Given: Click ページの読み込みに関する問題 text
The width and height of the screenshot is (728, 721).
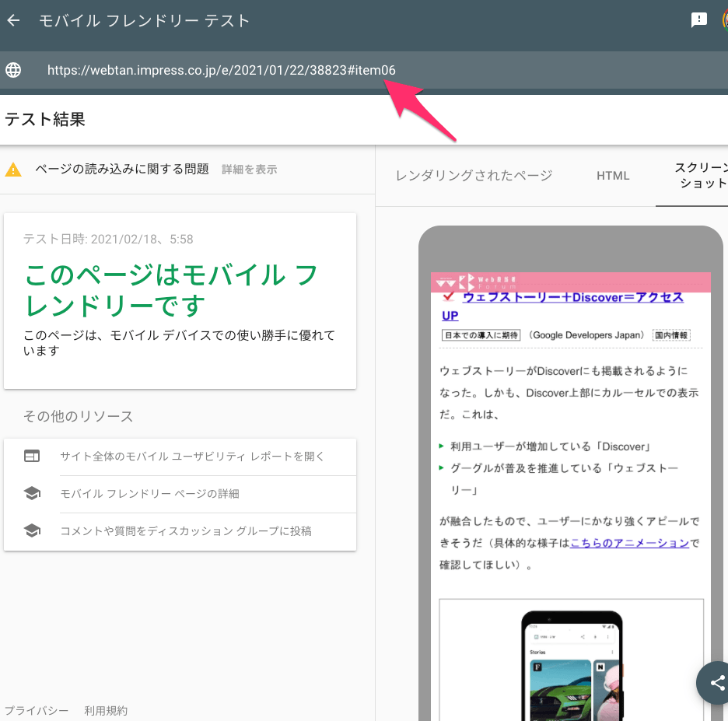Looking at the screenshot, I should click(122, 169).
